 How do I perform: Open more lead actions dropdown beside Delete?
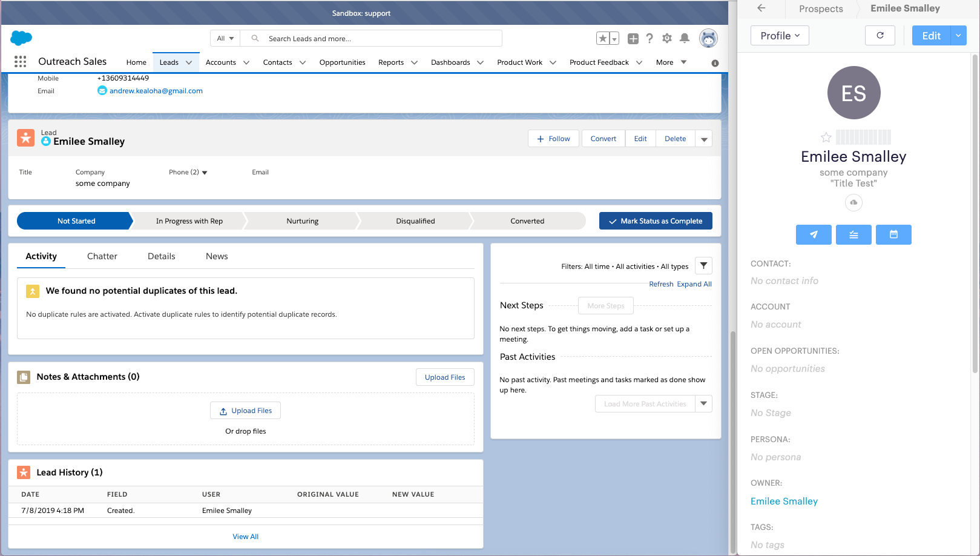pyautogui.click(x=704, y=139)
